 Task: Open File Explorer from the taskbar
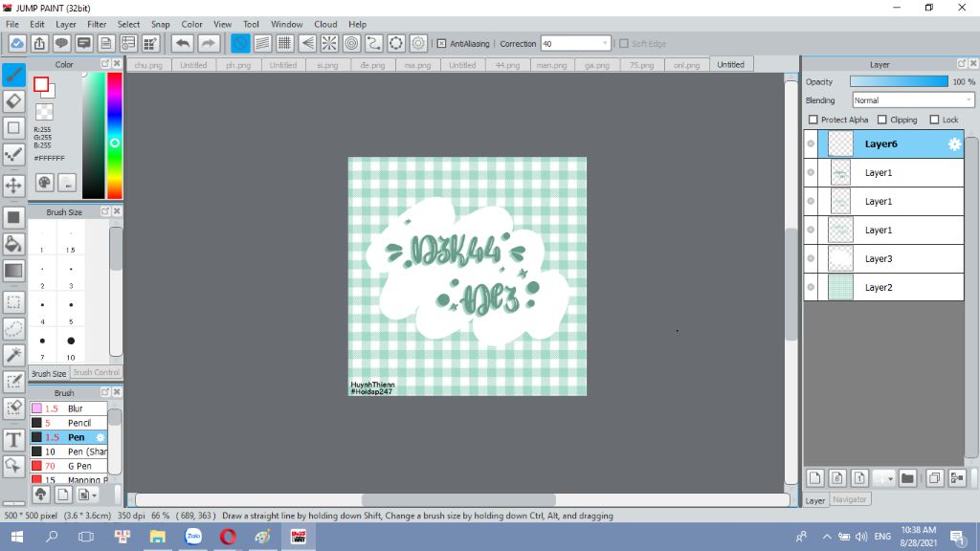point(158,537)
